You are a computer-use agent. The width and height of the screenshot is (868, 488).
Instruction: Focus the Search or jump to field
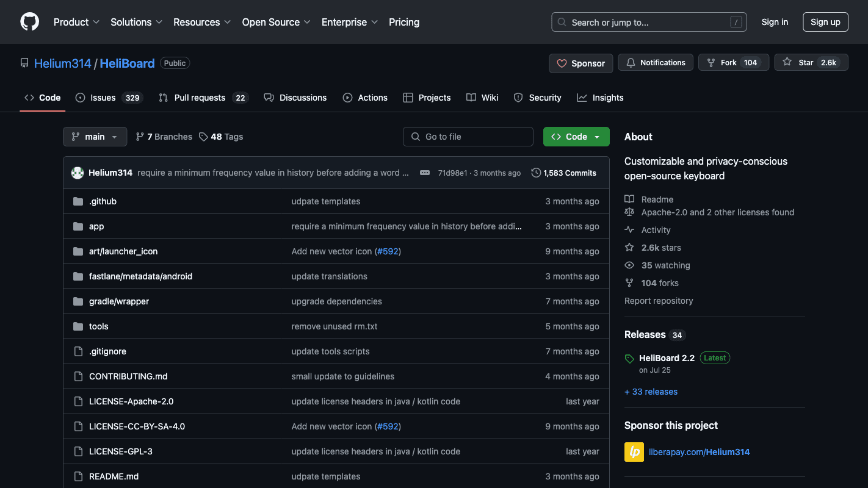(650, 22)
